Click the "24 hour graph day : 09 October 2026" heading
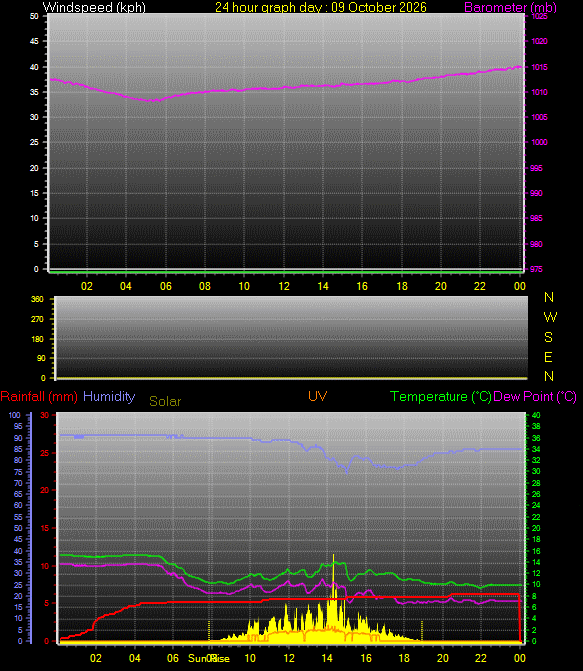583x671 pixels. point(321,7)
